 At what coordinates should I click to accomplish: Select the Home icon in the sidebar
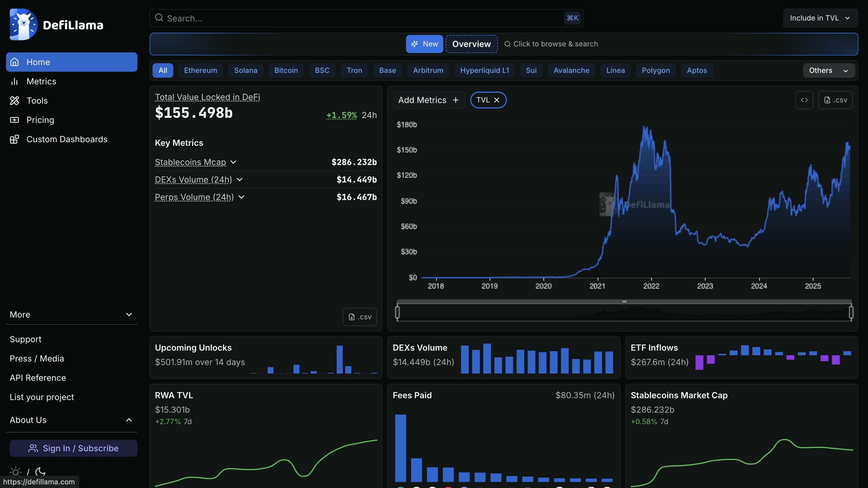pyautogui.click(x=15, y=62)
